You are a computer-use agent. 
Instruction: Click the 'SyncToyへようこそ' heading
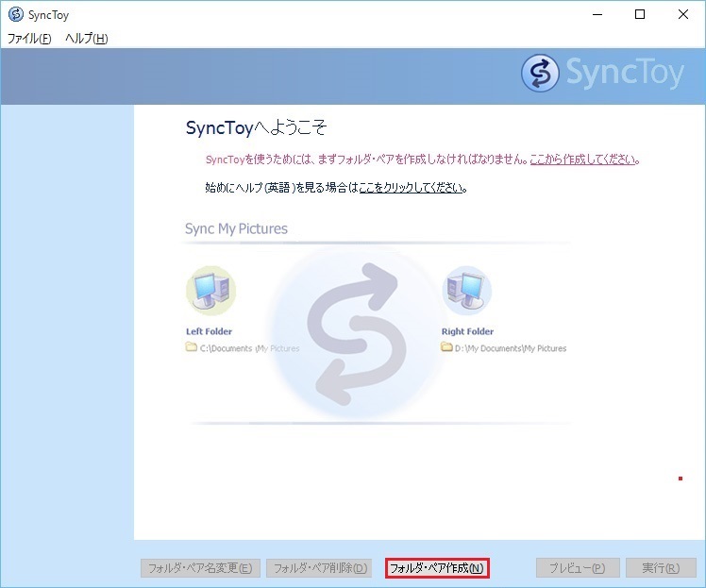pos(256,127)
